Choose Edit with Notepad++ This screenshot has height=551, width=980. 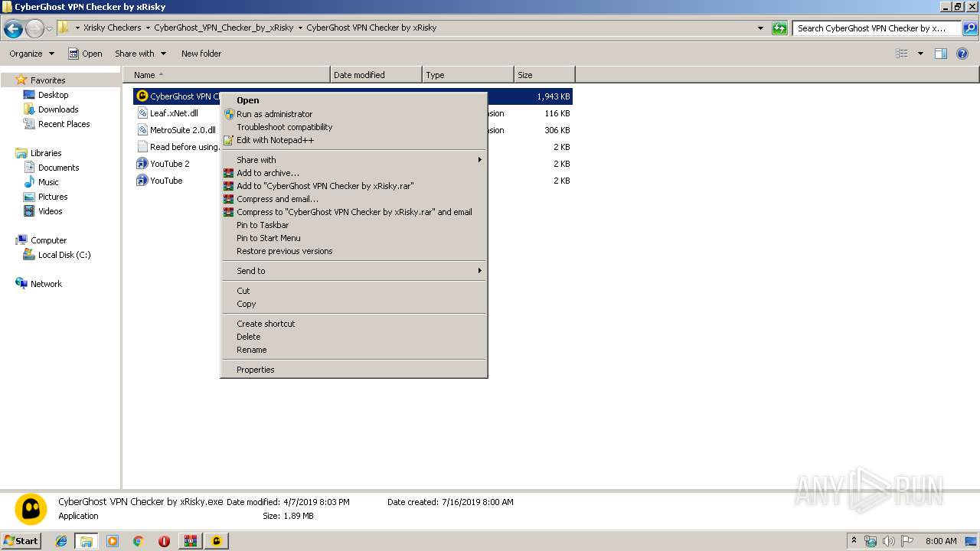pos(354,140)
